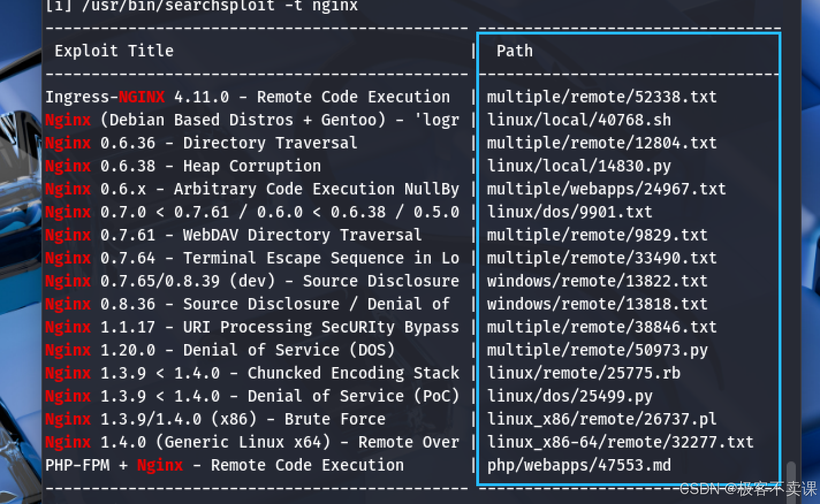Click the path "multiple/remote/12804.txt"

click(x=602, y=143)
